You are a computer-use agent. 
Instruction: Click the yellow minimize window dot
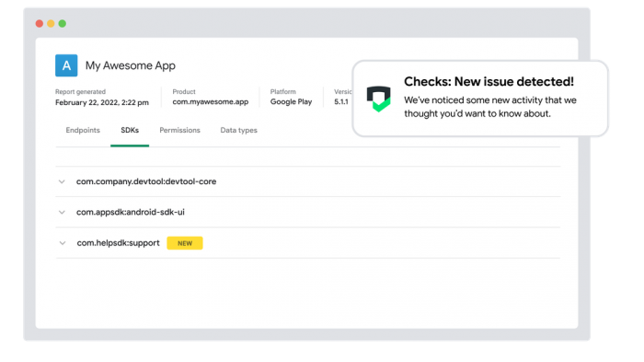click(x=51, y=23)
